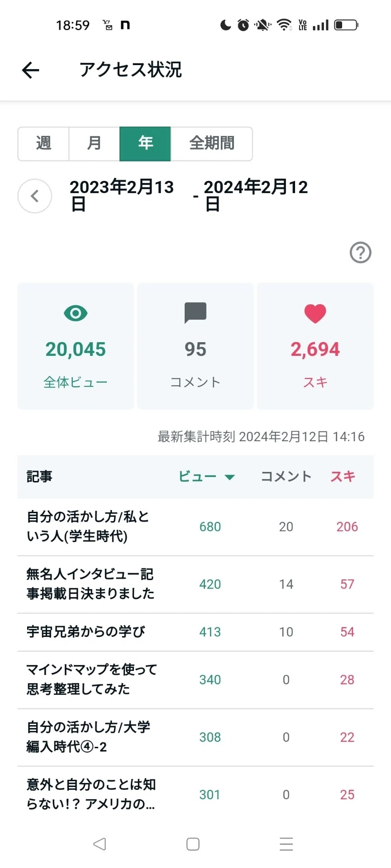Screen dimensions: 391x868
Task: Open article 無名人インタビュー記事掲載日決まりました
Action: point(195,584)
